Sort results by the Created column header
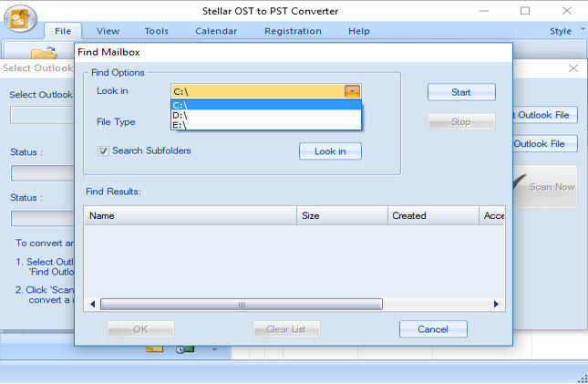 tap(434, 215)
